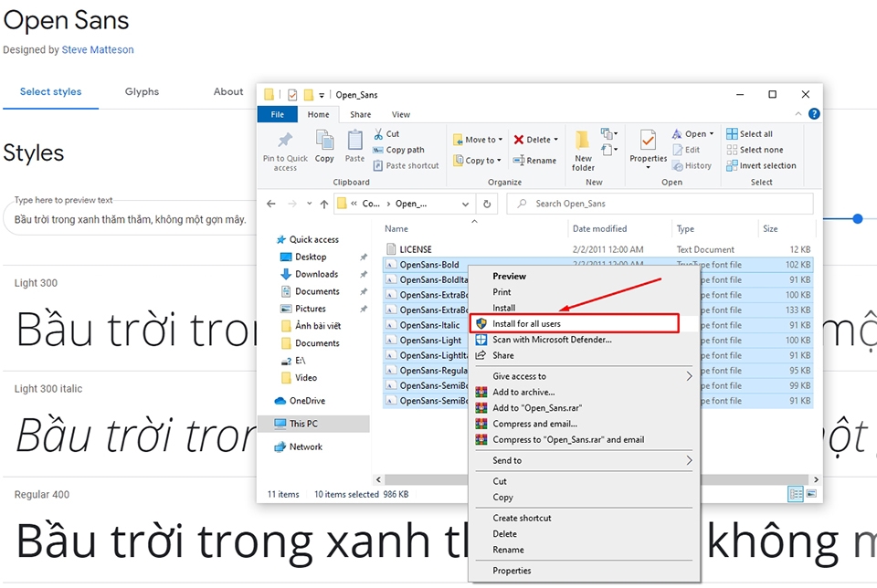This screenshot has height=588, width=877.
Task: Open the Move to dropdown
Action: [x=478, y=140]
